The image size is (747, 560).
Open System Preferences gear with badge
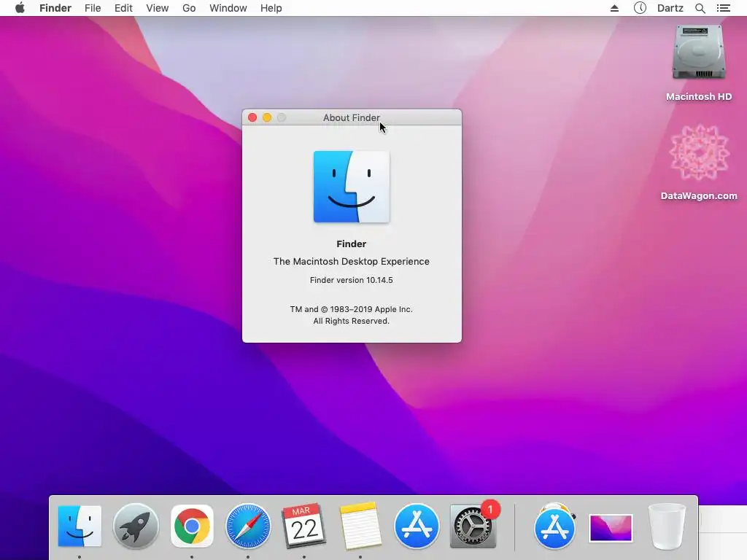tap(473, 525)
